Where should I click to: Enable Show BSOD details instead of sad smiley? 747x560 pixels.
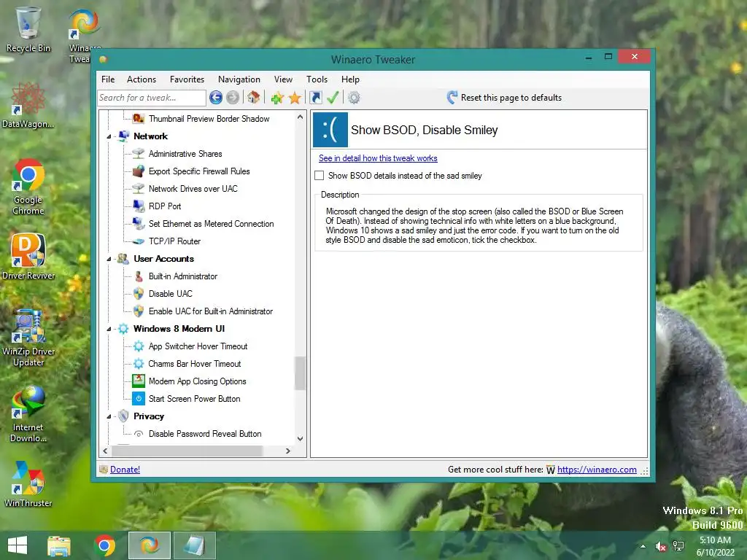(x=320, y=176)
